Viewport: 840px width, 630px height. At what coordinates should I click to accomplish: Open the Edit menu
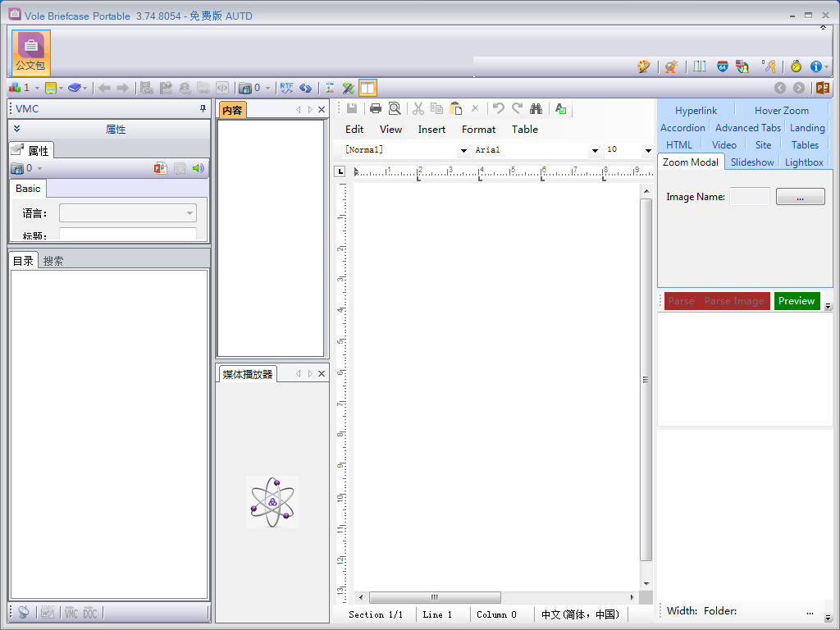[354, 129]
